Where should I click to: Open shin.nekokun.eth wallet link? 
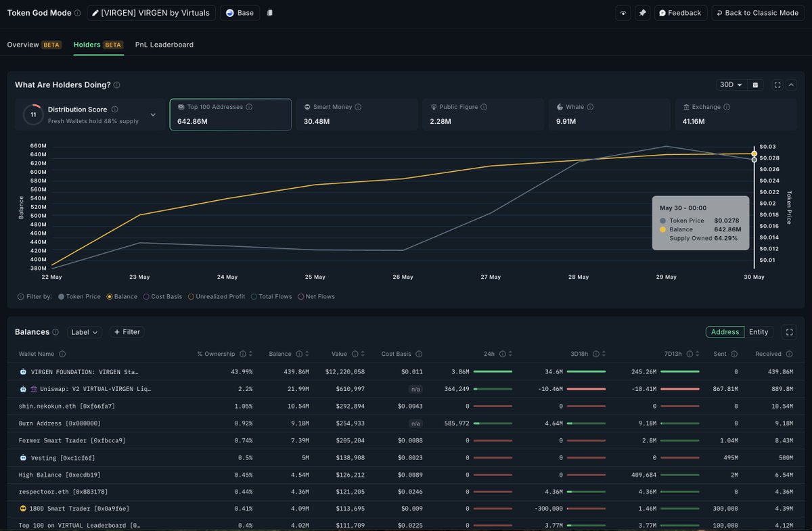click(x=66, y=406)
